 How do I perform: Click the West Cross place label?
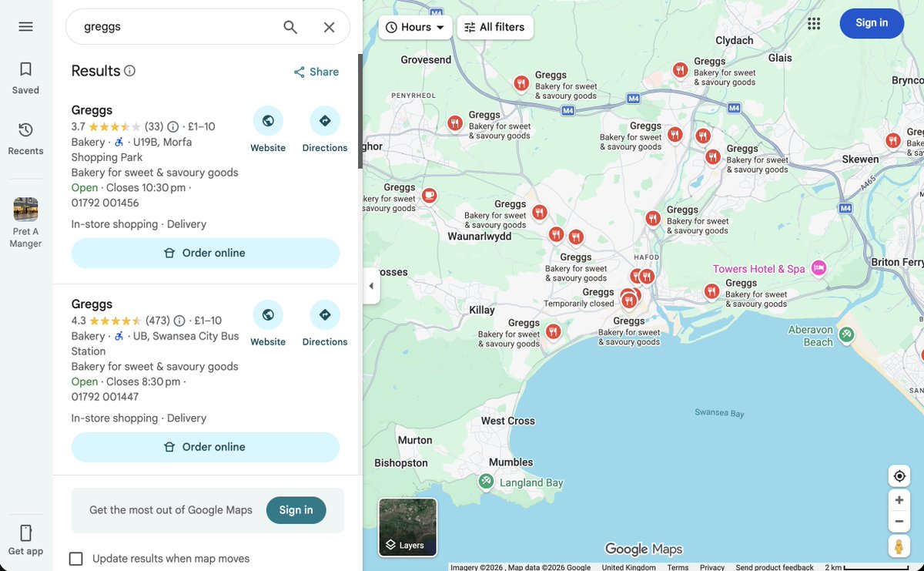[x=507, y=421]
